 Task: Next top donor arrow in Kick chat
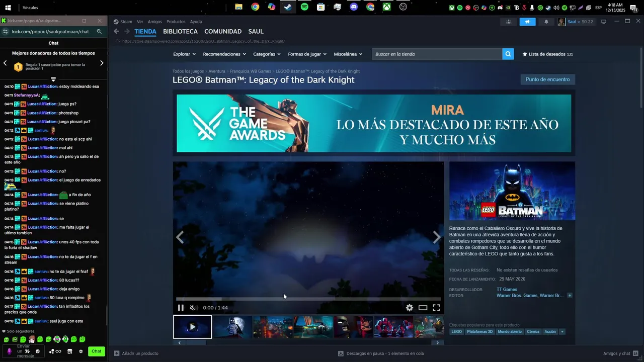pos(102,63)
